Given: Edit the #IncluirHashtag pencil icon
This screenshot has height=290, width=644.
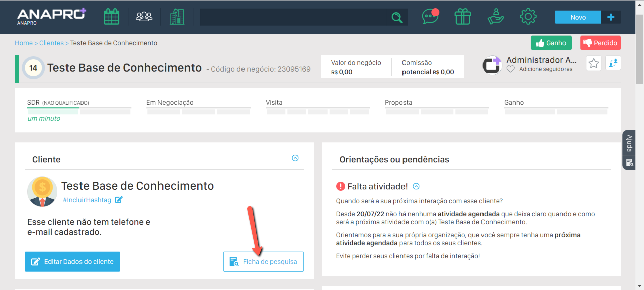Looking at the screenshot, I should click(x=119, y=200).
